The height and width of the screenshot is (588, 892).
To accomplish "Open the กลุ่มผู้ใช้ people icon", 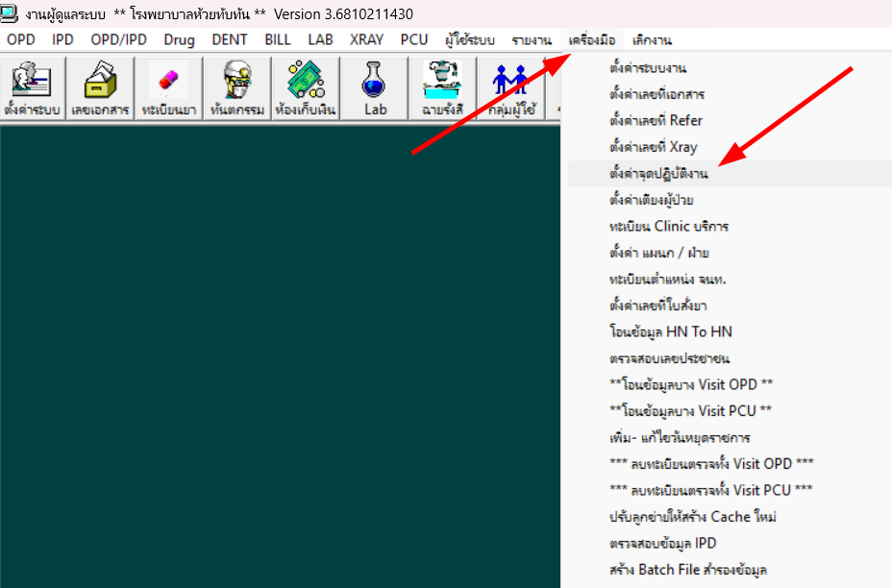I will click(x=510, y=87).
